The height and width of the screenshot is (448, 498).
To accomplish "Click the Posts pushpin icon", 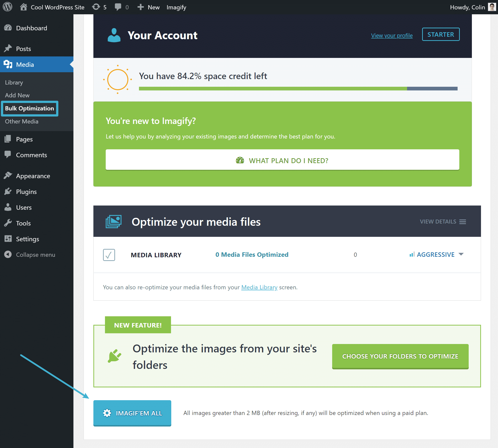I will click(x=8, y=49).
